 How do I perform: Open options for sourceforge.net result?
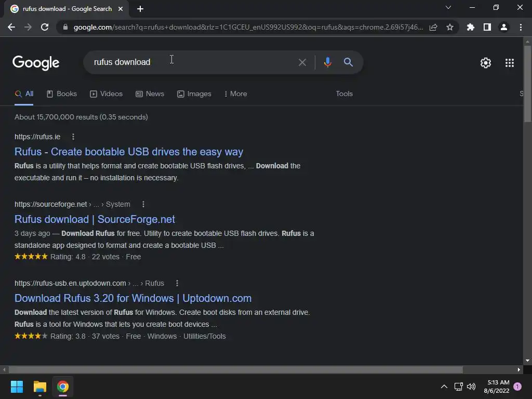pyautogui.click(x=143, y=204)
